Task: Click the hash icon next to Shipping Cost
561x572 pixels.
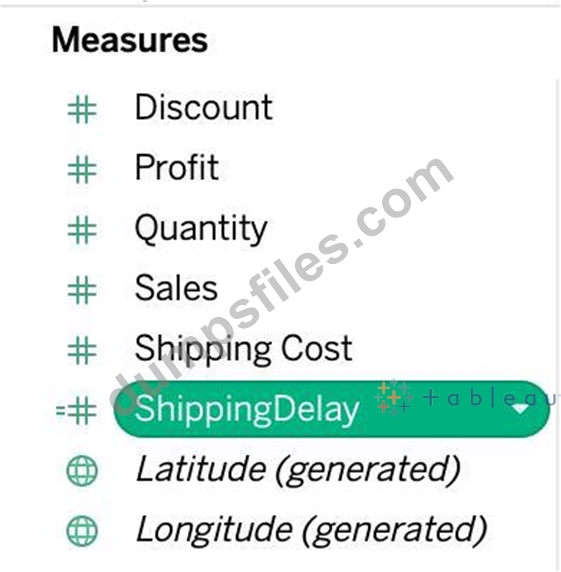Action: tap(82, 351)
